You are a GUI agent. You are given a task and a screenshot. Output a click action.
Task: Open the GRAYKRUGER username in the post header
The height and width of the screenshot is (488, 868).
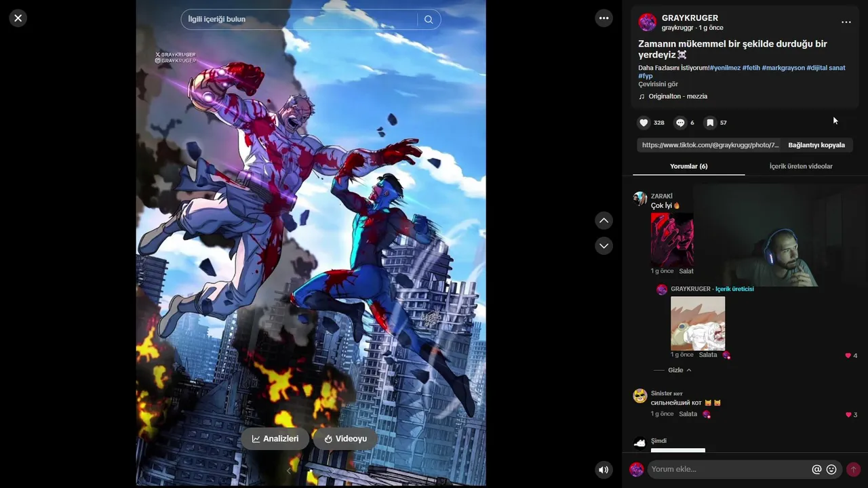click(x=690, y=18)
